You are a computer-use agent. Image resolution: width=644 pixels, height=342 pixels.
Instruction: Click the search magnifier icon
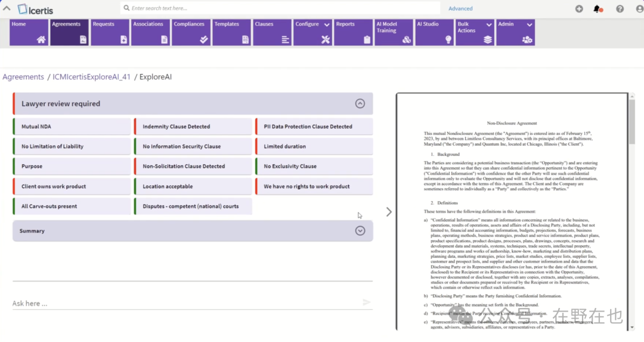tap(126, 8)
